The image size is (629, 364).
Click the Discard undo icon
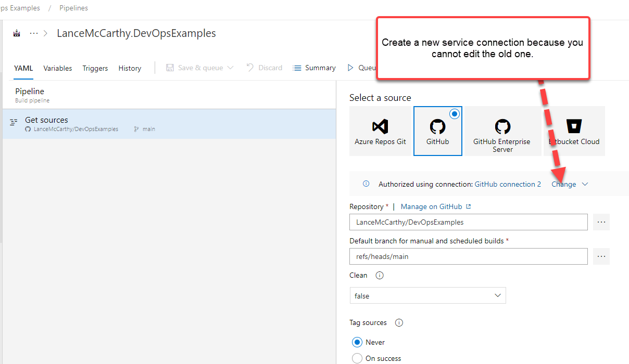pos(250,68)
